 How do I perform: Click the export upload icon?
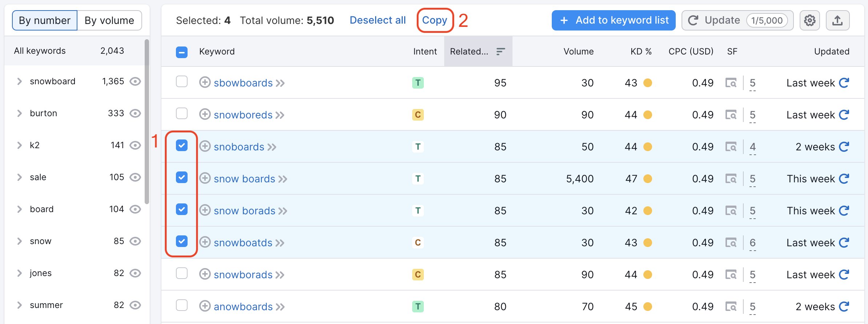tap(837, 20)
